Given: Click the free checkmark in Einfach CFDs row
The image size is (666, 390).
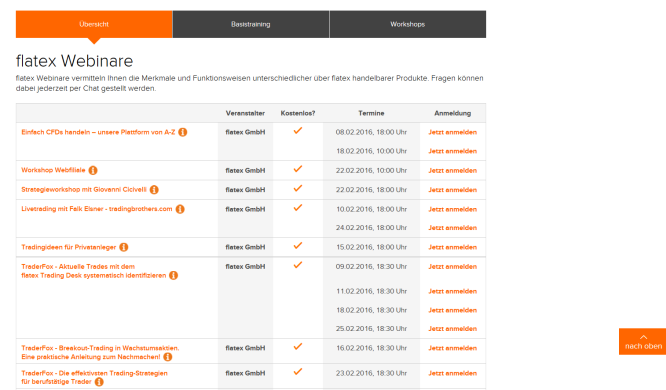Looking at the screenshot, I should 298,130.
